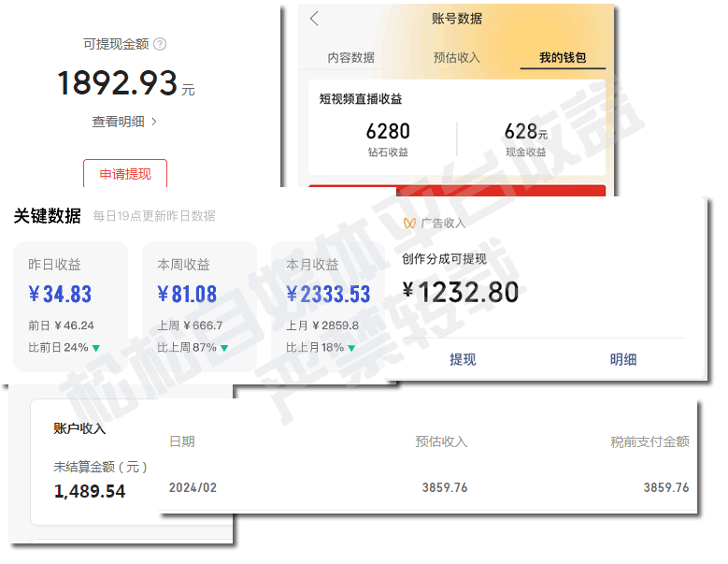Click green triangle next to 比上月 18%

(352, 348)
